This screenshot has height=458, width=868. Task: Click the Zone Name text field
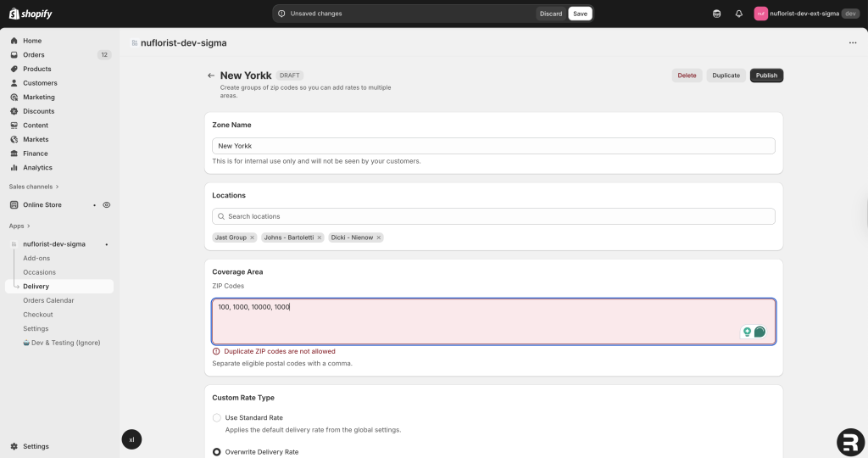point(493,146)
